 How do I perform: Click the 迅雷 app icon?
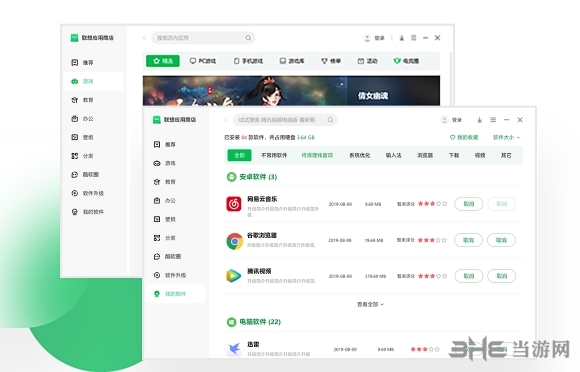point(234,349)
